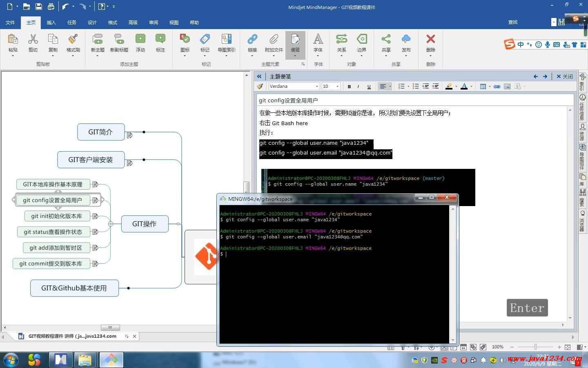Click the save icon in quick access toolbar
Screen dimensions: 588x368
click(x=38, y=7)
